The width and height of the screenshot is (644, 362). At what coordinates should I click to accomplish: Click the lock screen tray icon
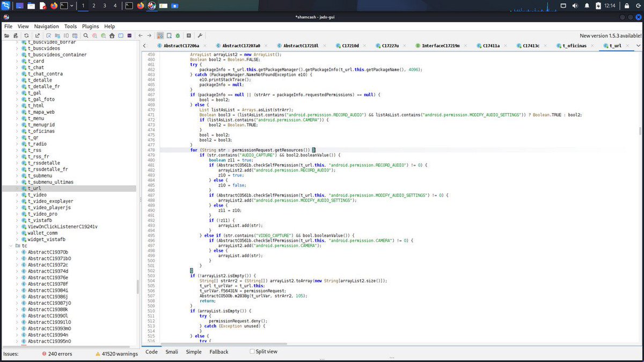627,6
